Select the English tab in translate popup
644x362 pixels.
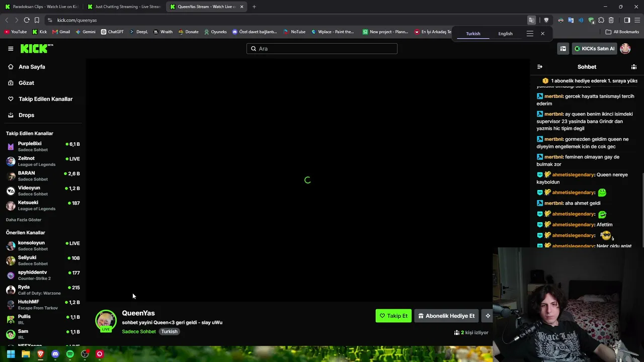click(506, 34)
